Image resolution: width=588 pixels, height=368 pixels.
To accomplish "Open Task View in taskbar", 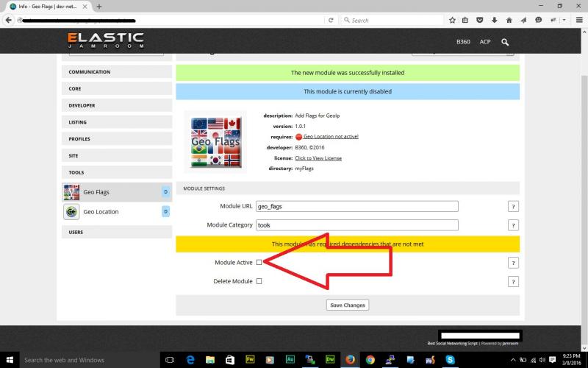I will 170,360.
